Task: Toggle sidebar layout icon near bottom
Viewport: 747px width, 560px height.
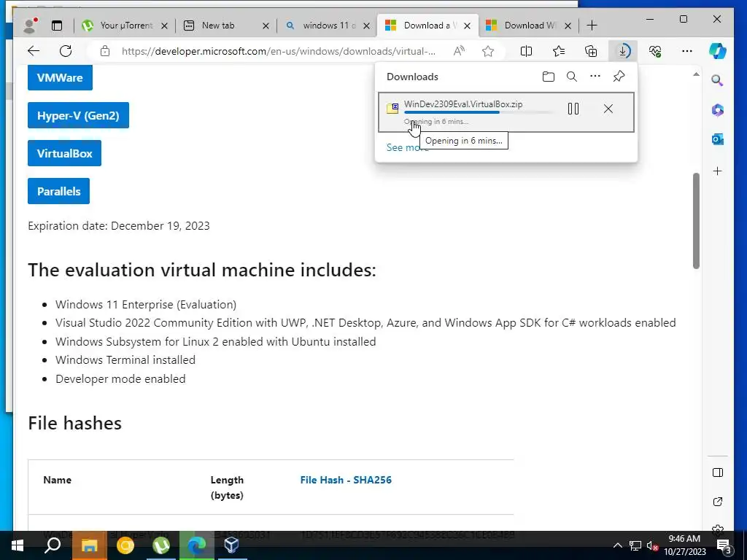Action: [x=718, y=472]
